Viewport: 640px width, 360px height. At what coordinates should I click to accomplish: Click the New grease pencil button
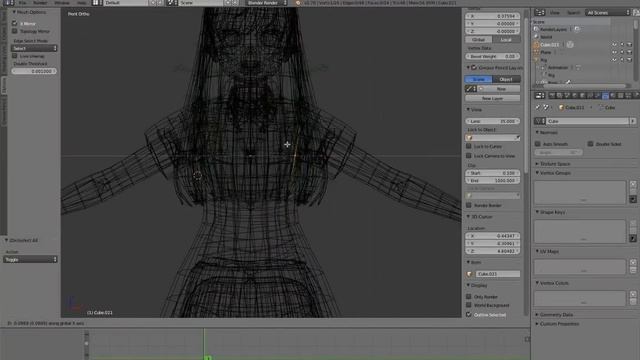tap(500, 89)
